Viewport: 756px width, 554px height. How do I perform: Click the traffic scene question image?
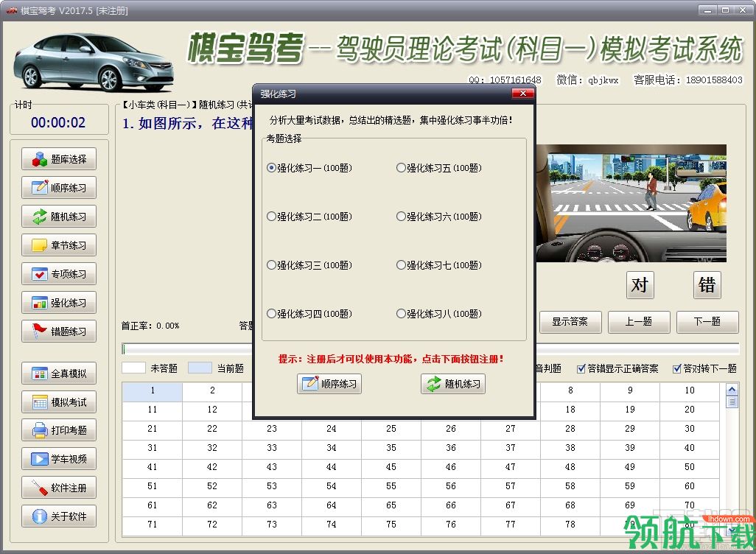[x=631, y=203]
